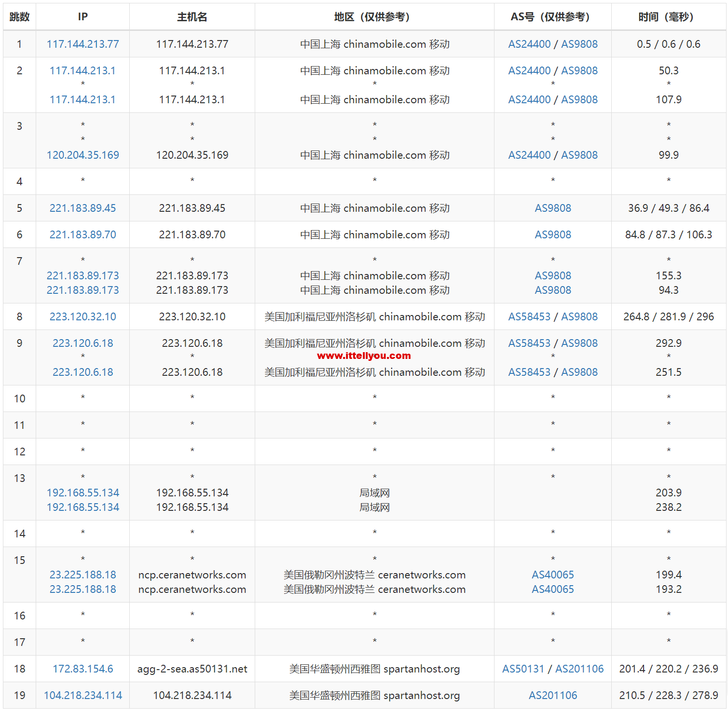Screen dimensions: 728x713
Task: Select hop number 12 cell
Action: pyautogui.click(x=19, y=452)
